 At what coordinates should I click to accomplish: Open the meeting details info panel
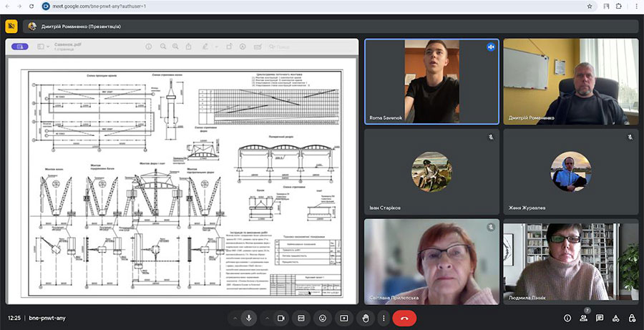pos(567,318)
